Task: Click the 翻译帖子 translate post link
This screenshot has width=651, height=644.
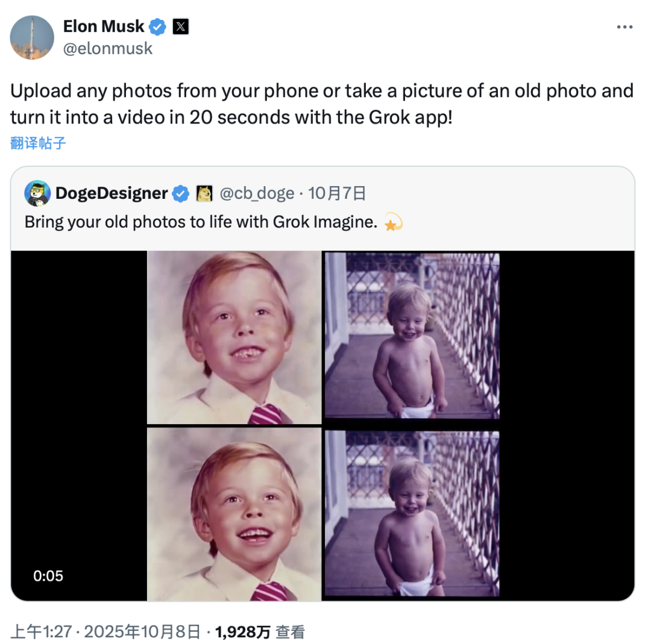Action: (x=38, y=143)
